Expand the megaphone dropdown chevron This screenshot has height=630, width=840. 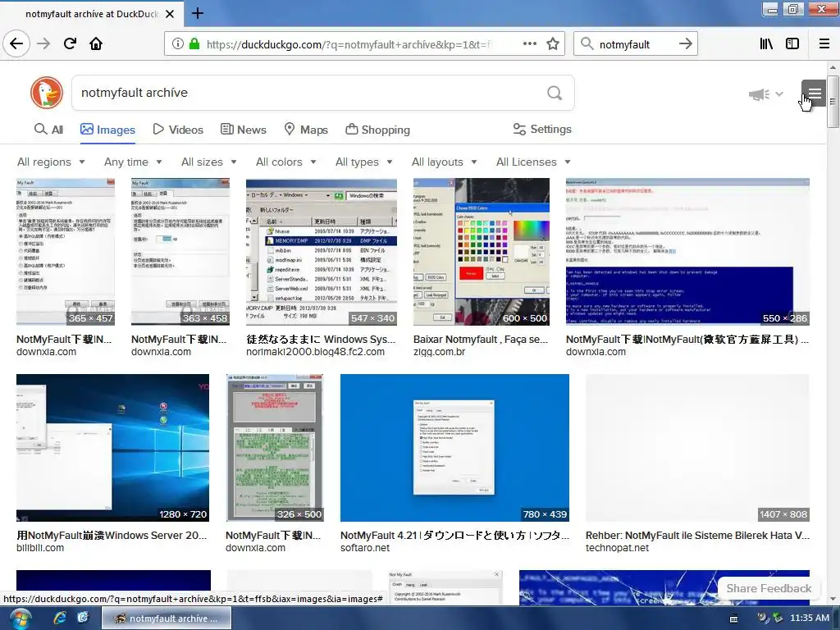coord(779,94)
